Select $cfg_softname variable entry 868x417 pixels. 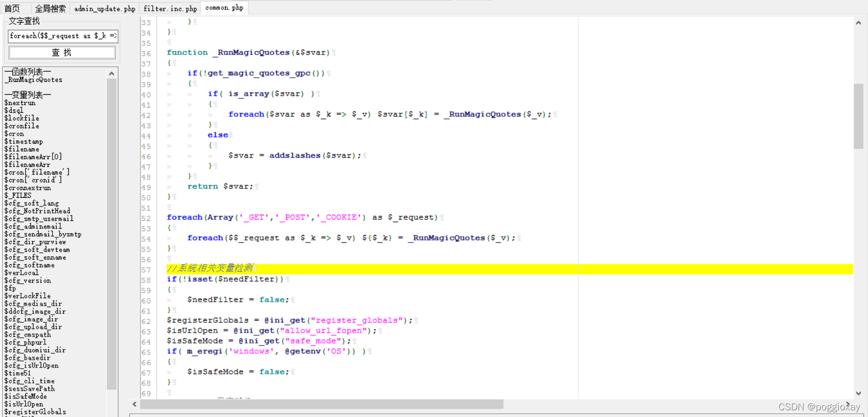(x=29, y=265)
